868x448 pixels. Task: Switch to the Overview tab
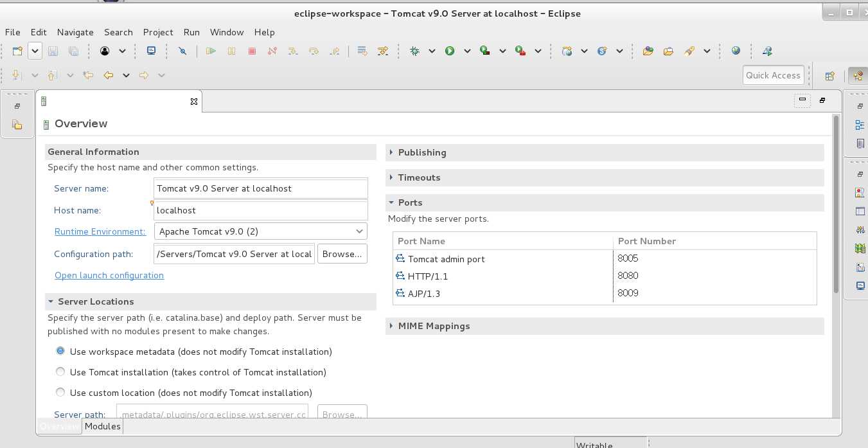coord(59,426)
